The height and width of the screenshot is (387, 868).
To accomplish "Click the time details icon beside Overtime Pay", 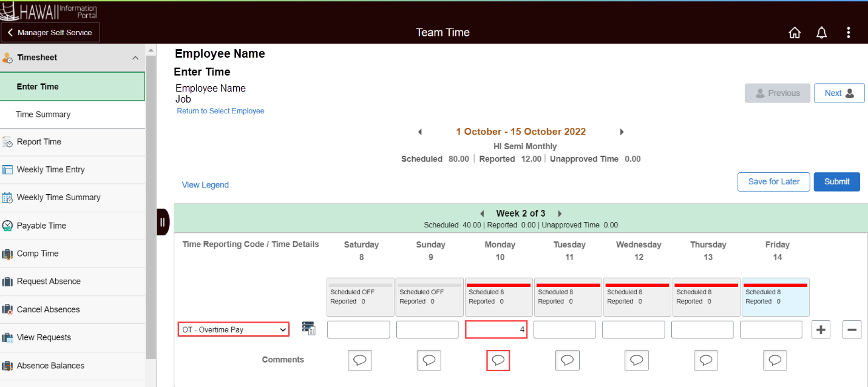I will [309, 328].
